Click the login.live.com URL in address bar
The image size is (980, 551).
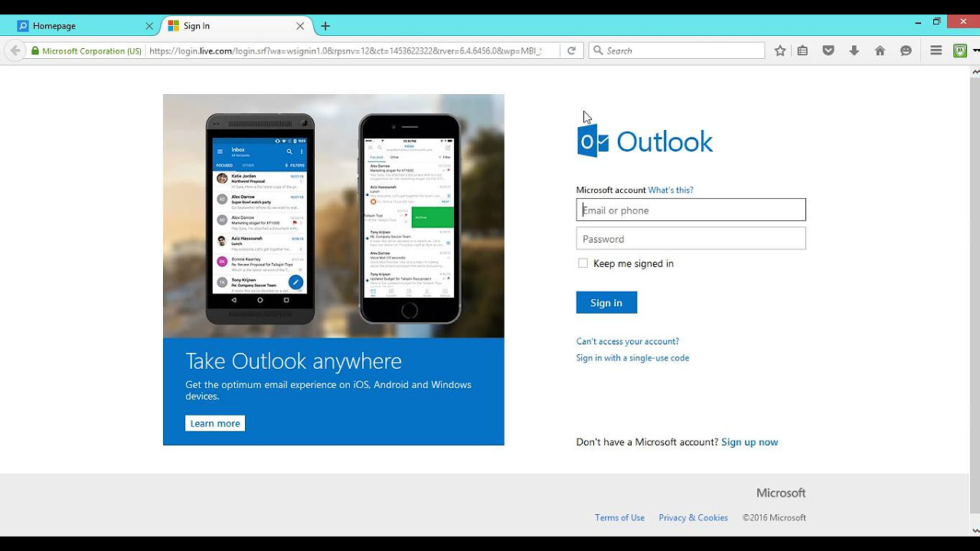(345, 51)
